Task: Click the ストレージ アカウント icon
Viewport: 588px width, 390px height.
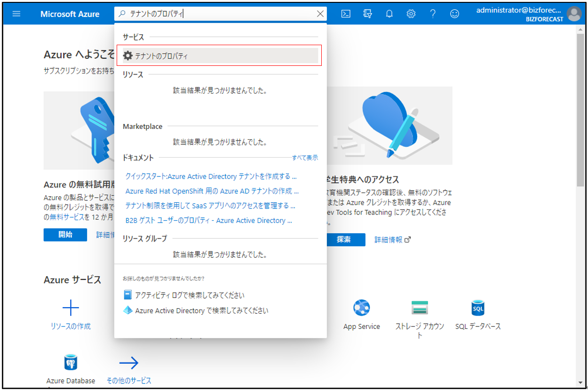Action: point(419,308)
